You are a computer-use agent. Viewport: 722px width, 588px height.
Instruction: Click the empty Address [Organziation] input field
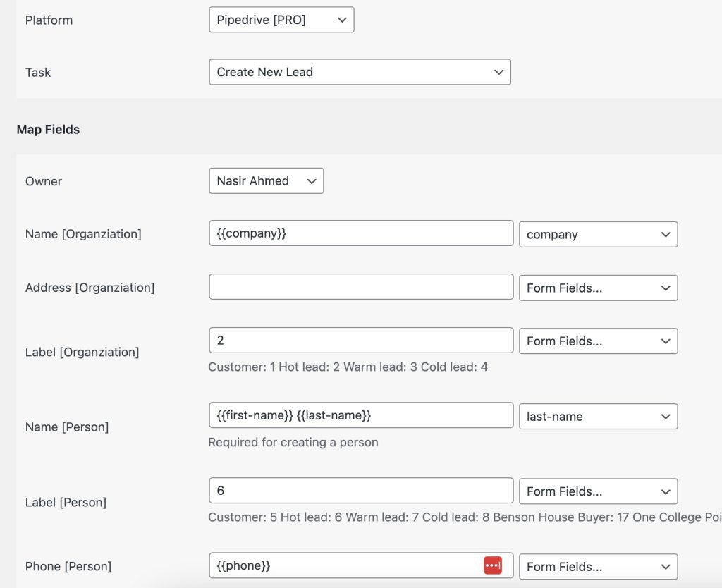[361, 287]
